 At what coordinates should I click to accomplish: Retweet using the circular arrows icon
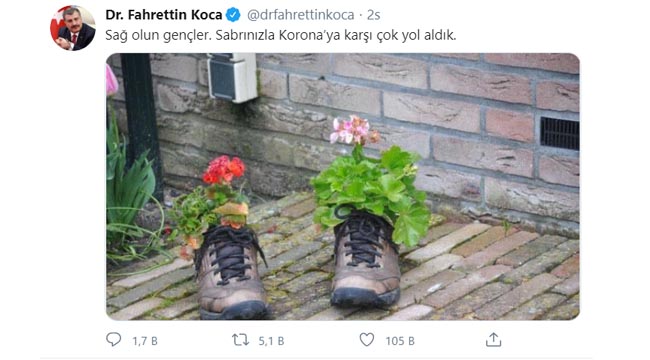240,340
